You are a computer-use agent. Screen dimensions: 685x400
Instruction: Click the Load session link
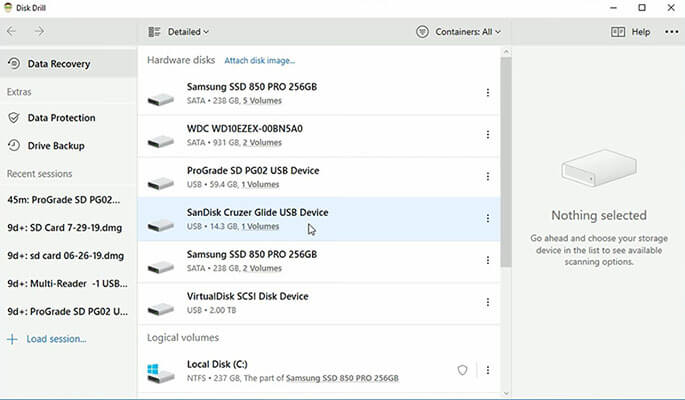coord(56,339)
